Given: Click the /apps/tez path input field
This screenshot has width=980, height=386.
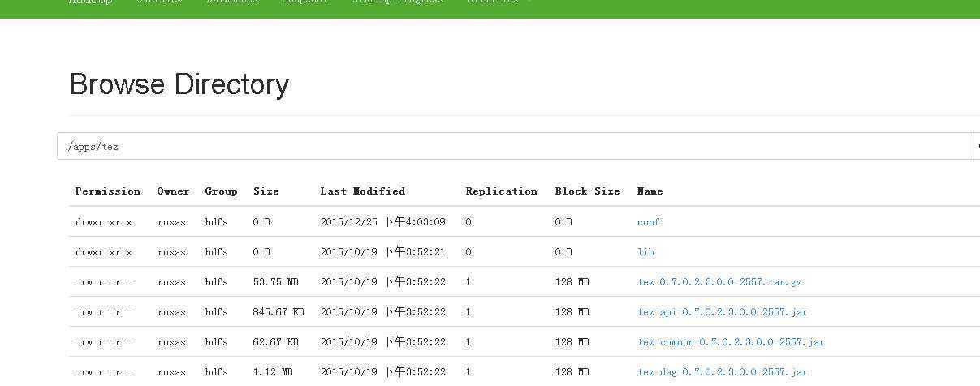Looking at the screenshot, I should 513,146.
